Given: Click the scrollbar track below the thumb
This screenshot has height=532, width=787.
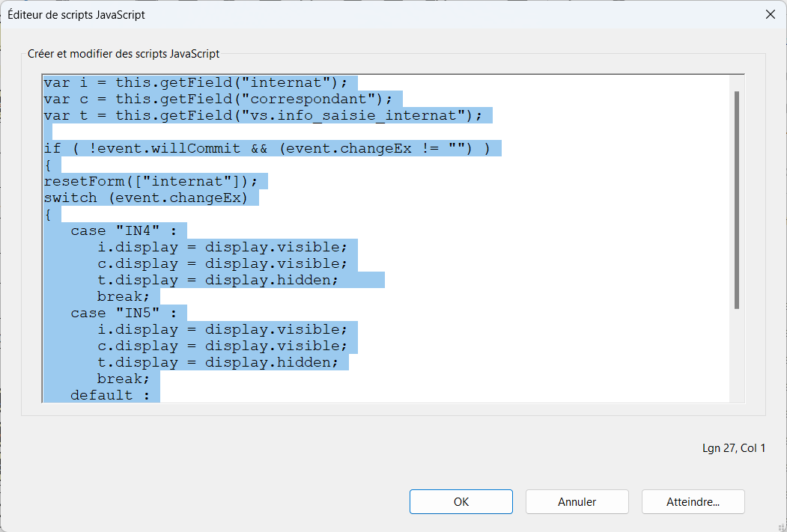Looking at the screenshot, I should click(737, 355).
